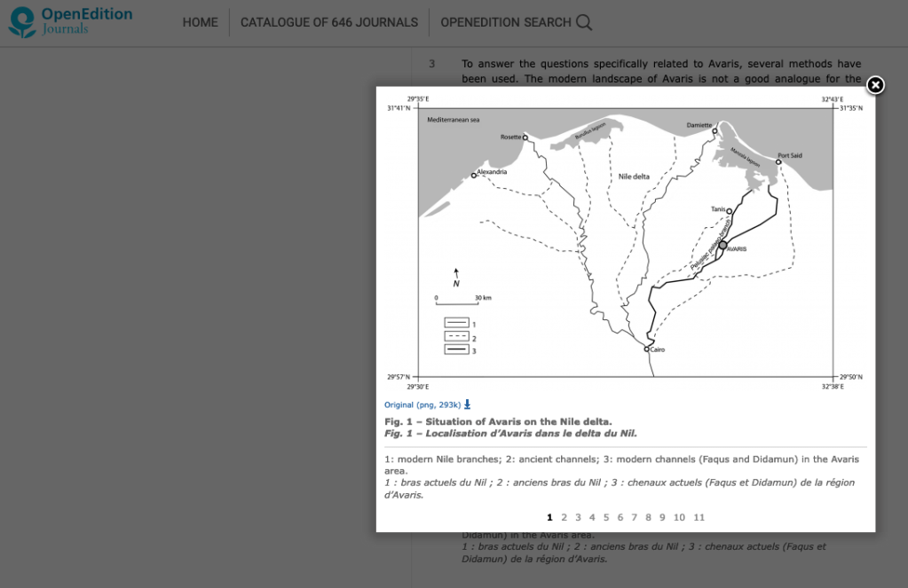The width and height of the screenshot is (908, 588).
Task: Go to figure page 3
Action: [x=578, y=517]
